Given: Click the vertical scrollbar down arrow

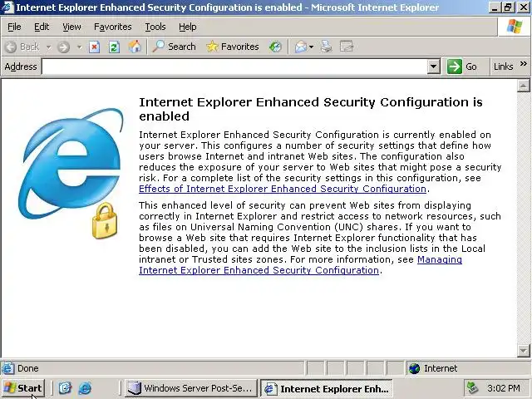Looking at the screenshot, I should pos(523,350).
